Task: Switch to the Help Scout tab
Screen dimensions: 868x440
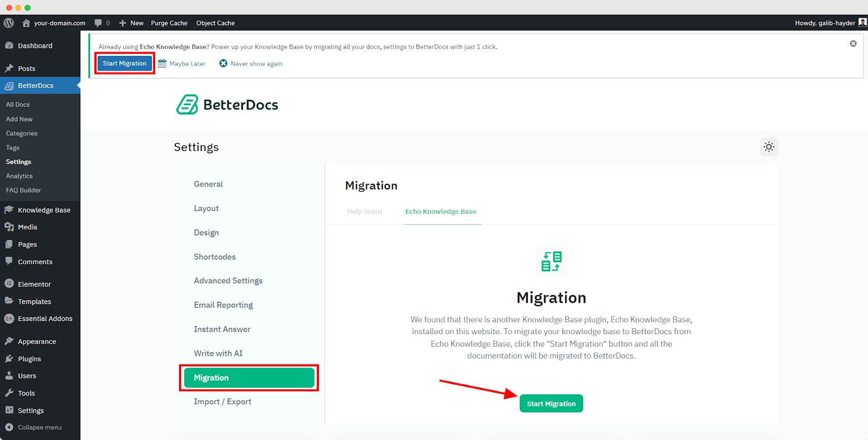Action: (365, 212)
